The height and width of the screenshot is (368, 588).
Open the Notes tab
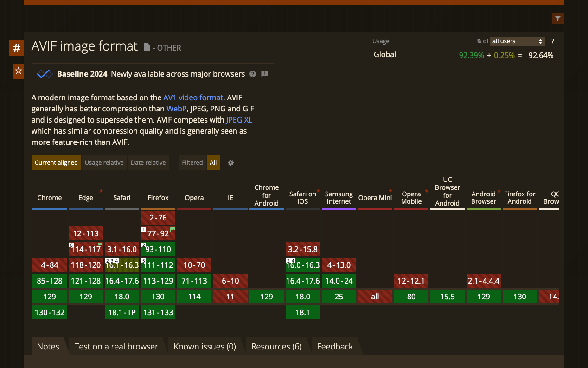48,346
